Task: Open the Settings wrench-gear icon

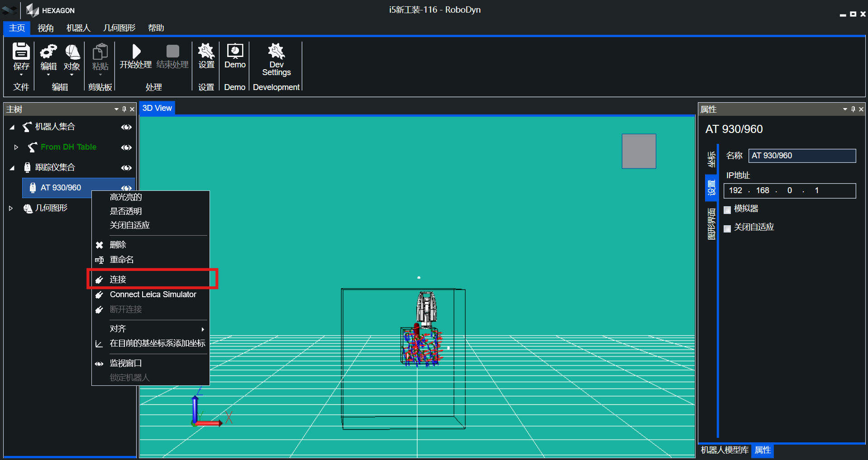Action: tap(206, 52)
